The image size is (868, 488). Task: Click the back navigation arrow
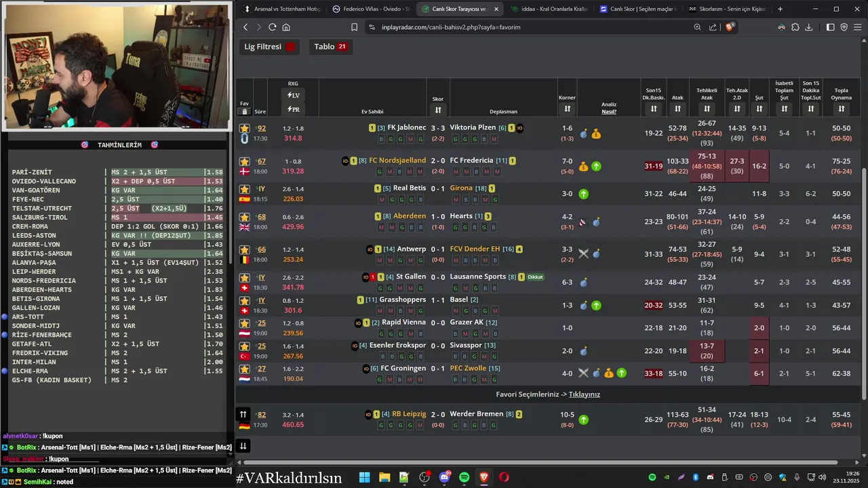point(245,27)
